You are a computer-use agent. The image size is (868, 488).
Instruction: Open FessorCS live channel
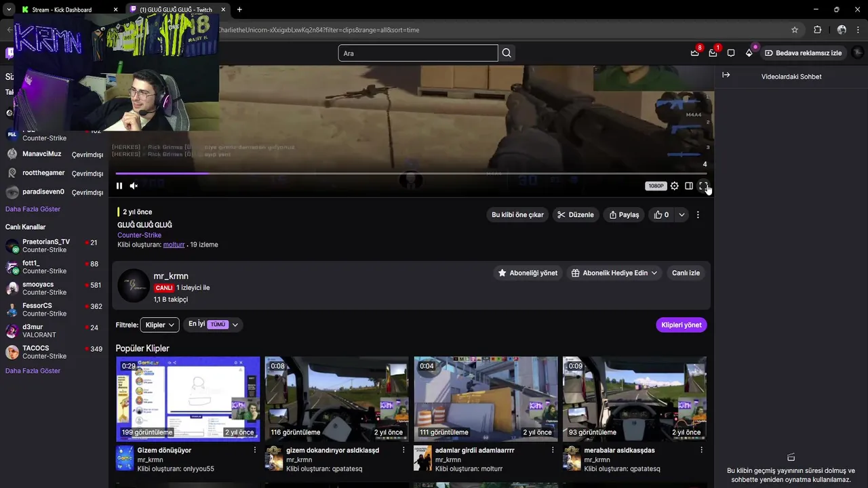click(54, 310)
